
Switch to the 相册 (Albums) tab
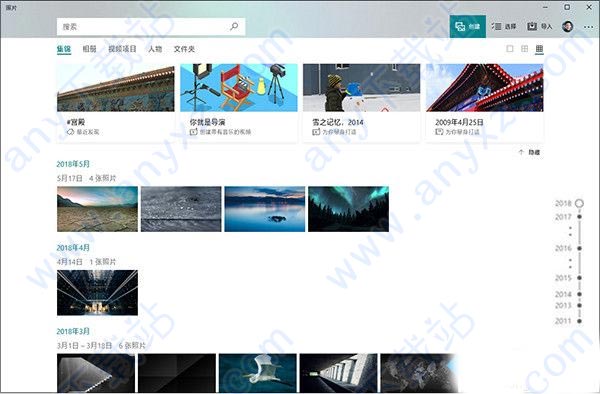(x=89, y=49)
